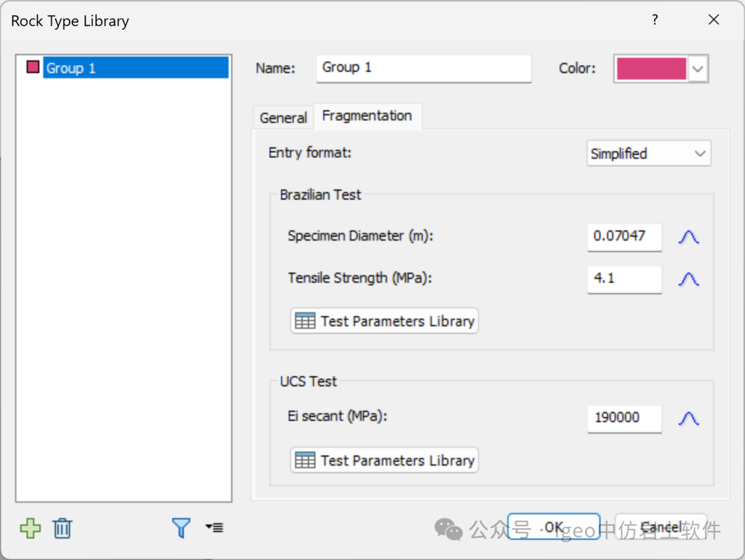The image size is (745, 560).
Task: Click the Tensile Strength value field
Action: [x=624, y=279]
